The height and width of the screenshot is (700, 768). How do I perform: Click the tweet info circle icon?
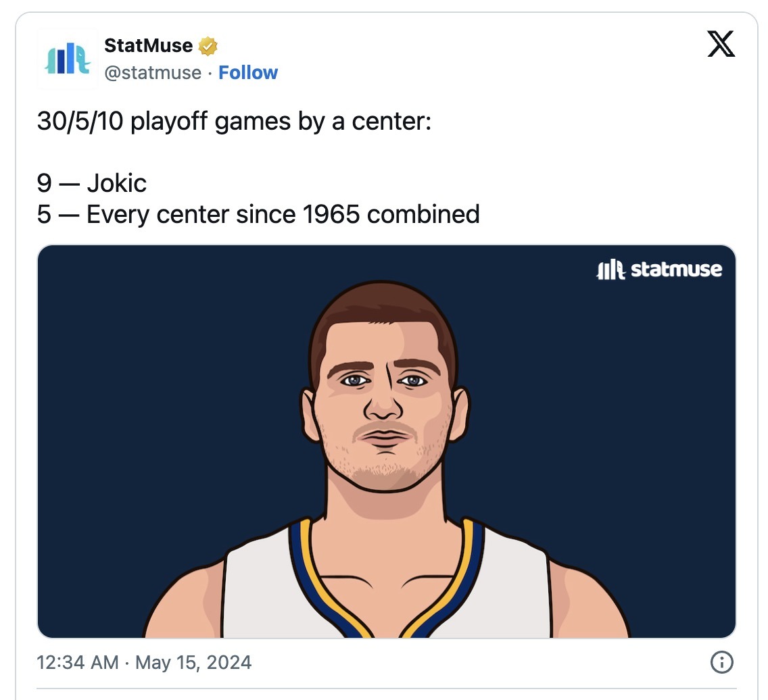pyautogui.click(x=721, y=662)
